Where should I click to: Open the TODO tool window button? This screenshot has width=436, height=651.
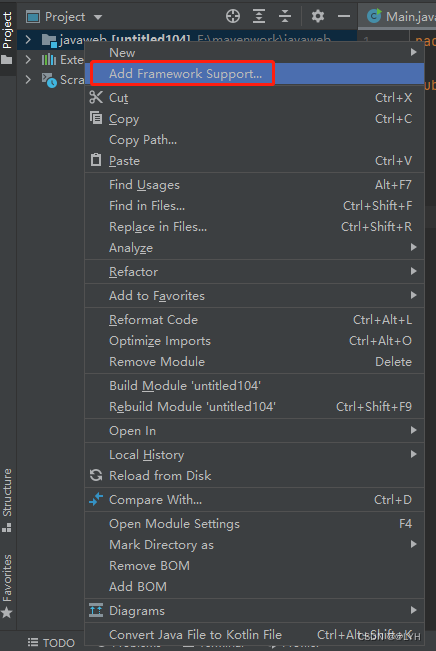(51, 643)
